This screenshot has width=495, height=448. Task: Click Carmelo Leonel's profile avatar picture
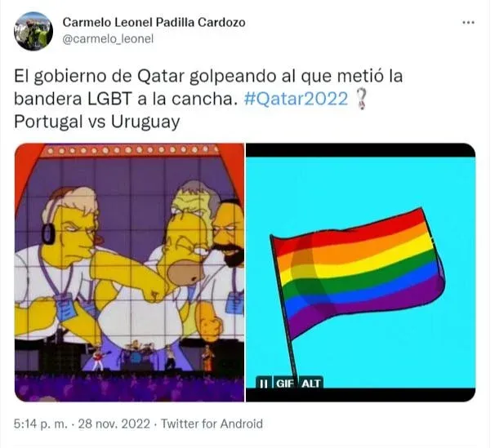33,31
